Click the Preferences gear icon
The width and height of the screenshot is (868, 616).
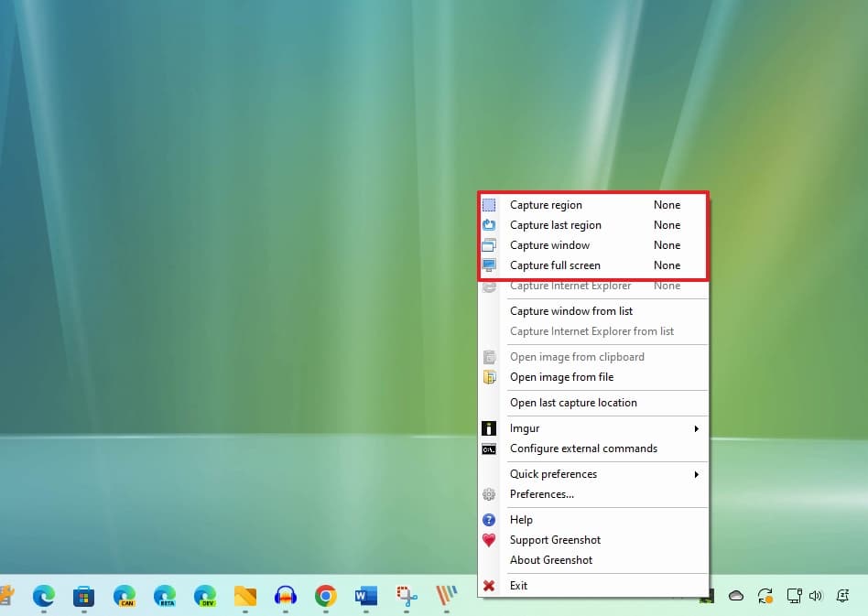[x=489, y=494]
